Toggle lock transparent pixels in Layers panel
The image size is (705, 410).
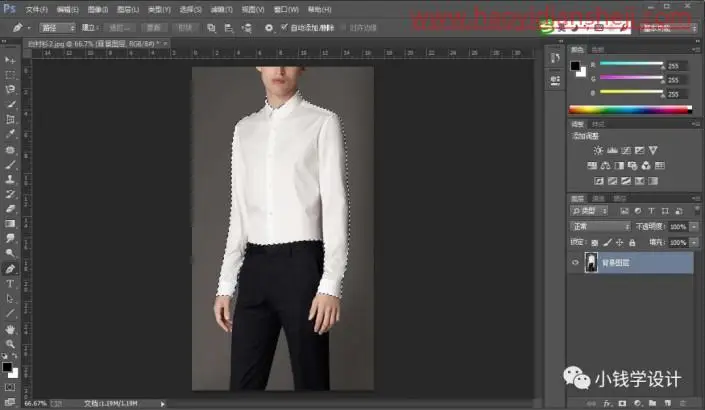pos(594,243)
